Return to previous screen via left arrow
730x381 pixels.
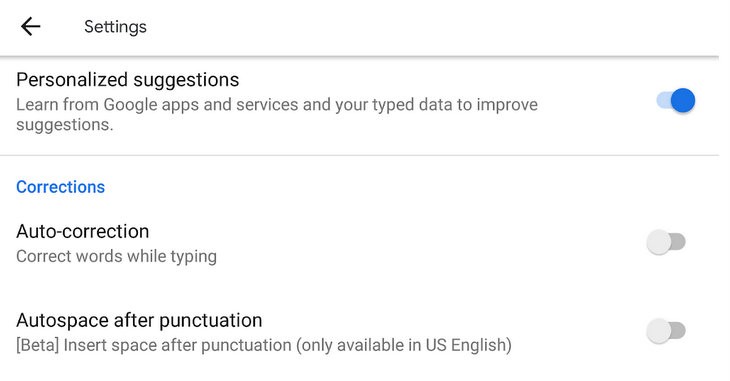31,27
